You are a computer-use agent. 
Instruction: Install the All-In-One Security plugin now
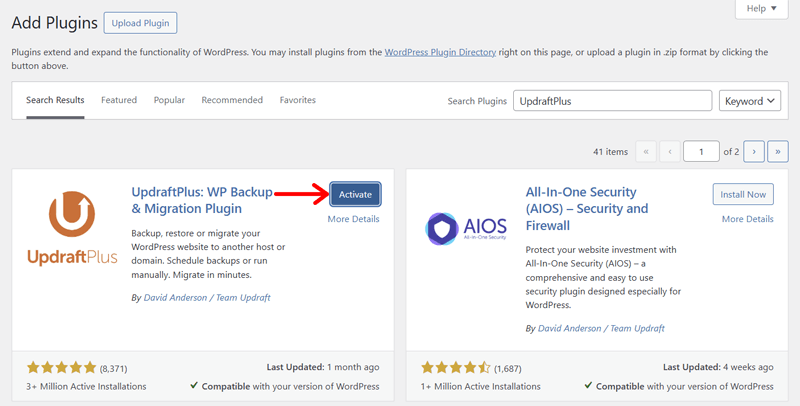click(743, 194)
